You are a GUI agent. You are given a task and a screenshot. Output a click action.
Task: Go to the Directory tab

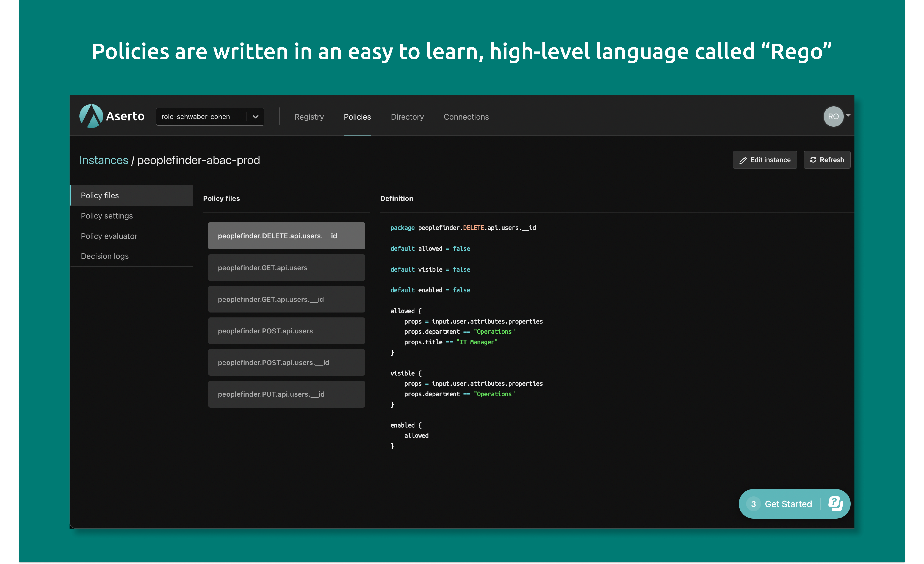(407, 117)
